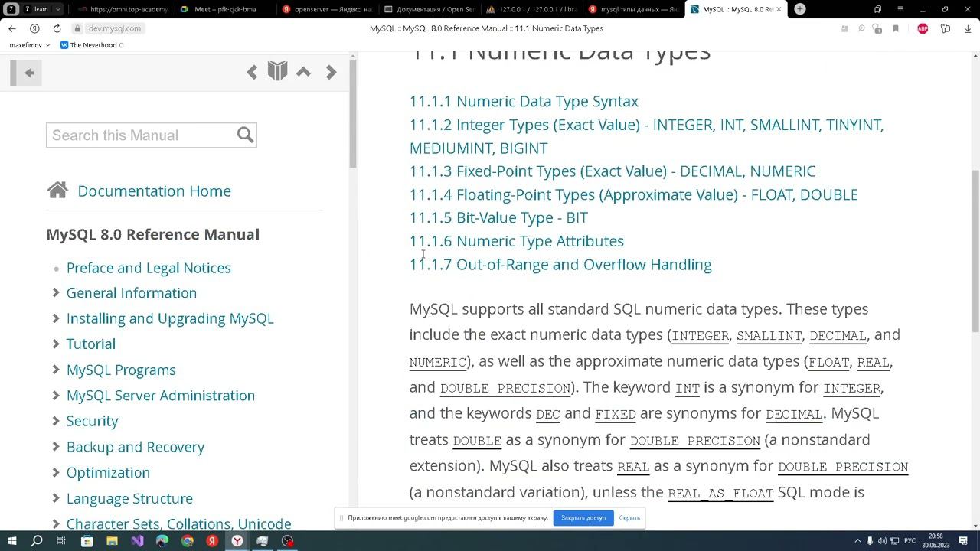This screenshot has height=551, width=980.
Task: Open Google Chrome from the taskbar
Action: 188,541
